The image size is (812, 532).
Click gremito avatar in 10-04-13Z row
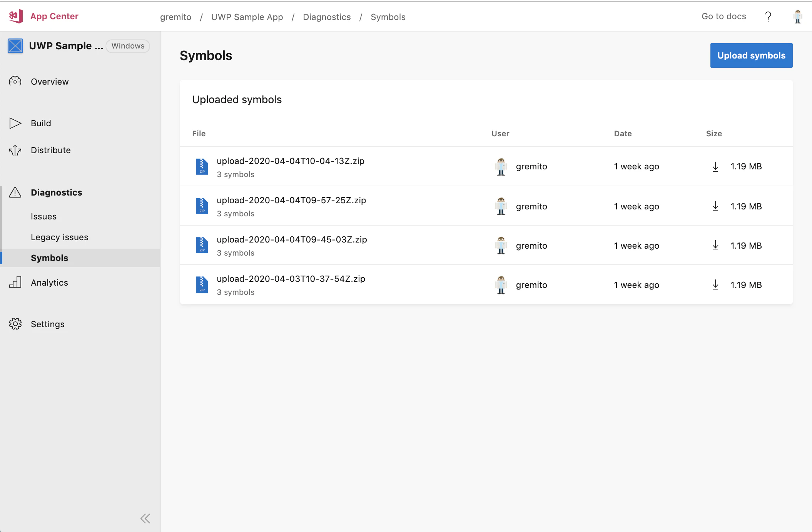[x=501, y=167]
